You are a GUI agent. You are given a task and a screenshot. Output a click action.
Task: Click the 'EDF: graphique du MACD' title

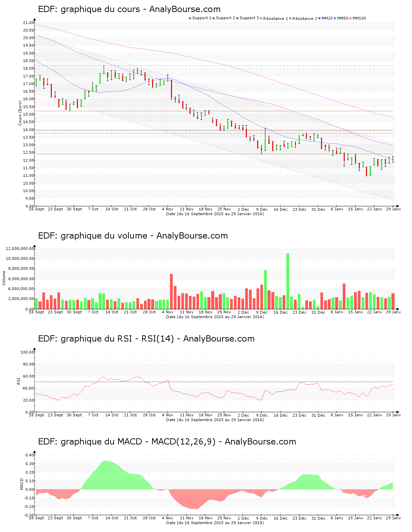point(167,442)
